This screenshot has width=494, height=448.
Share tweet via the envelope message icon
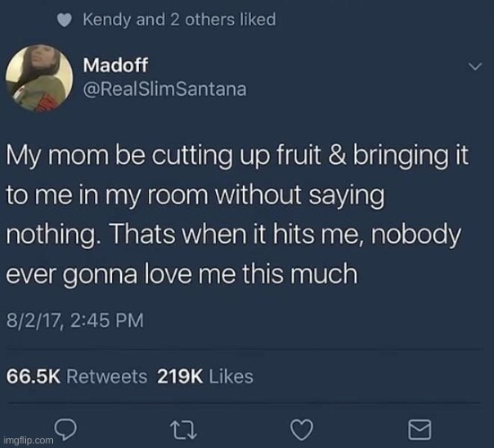coord(420,429)
